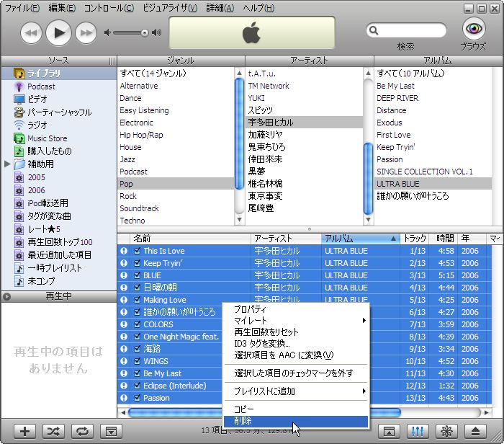Viewport: 504px width, 444px height.
Task: Click the plus add-playlist button
Action: coord(24,432)
